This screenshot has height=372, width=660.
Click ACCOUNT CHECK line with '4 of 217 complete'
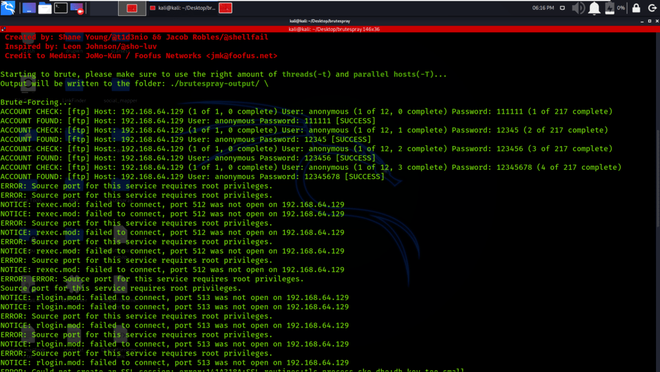point(311,167)
